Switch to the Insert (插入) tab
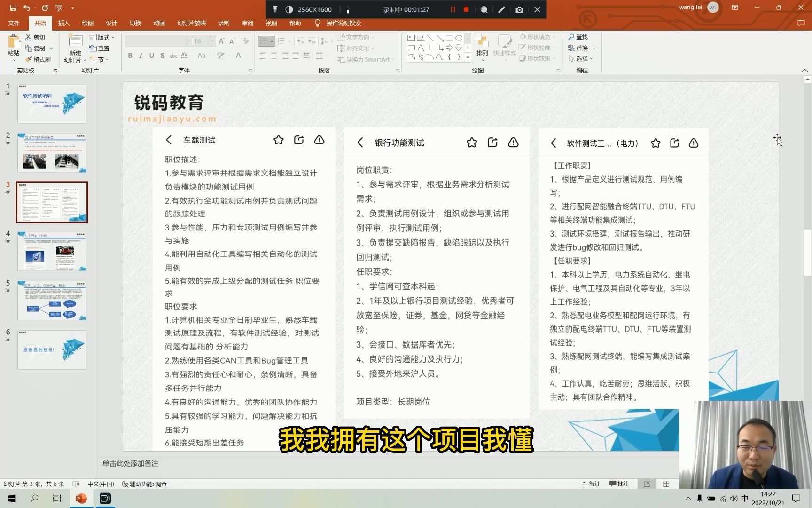 pyautogui.click(x=63, y=23)
